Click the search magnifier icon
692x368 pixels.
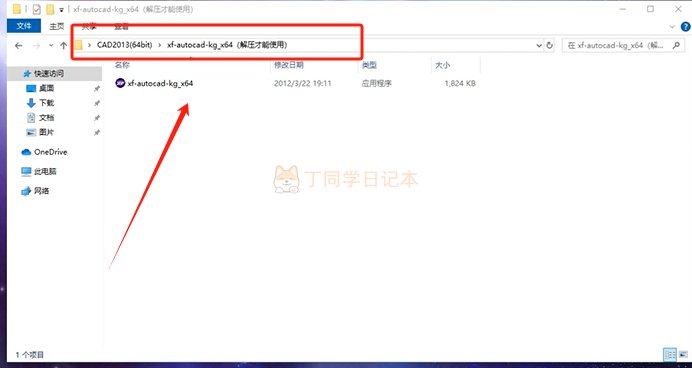(676, 45)
